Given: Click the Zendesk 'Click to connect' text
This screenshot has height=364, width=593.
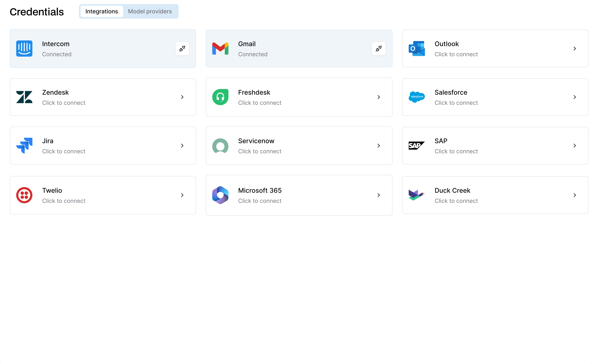Looking at the screenshot, I should (x=64, y=103).
